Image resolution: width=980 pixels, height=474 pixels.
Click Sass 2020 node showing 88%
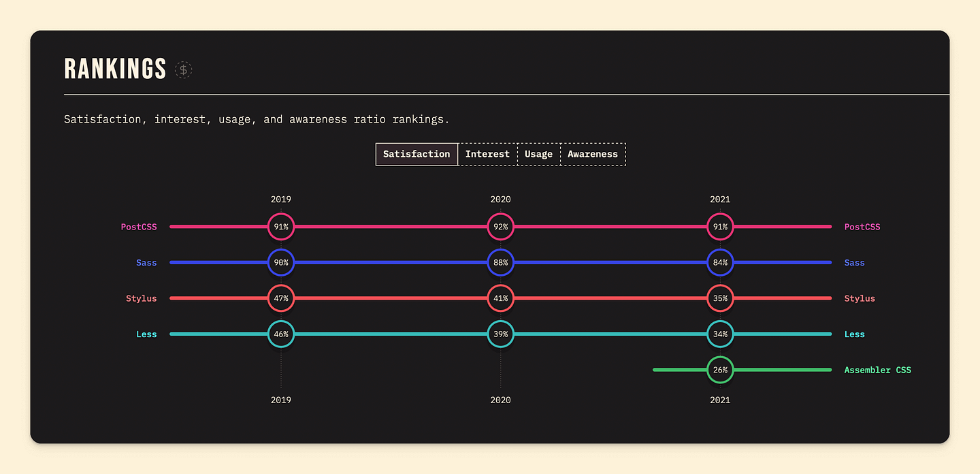(x=501, y=262)
